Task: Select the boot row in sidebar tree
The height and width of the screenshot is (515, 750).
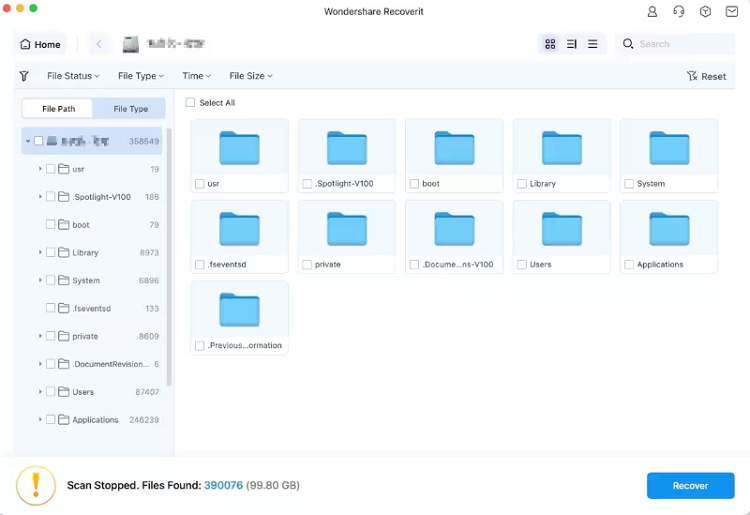Action: (93, 225)
